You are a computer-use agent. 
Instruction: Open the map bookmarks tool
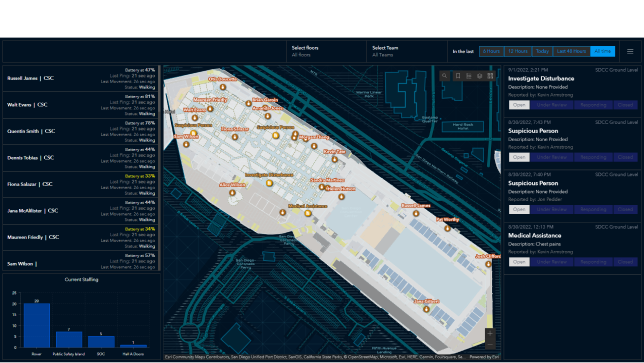(x=458, y=76)
